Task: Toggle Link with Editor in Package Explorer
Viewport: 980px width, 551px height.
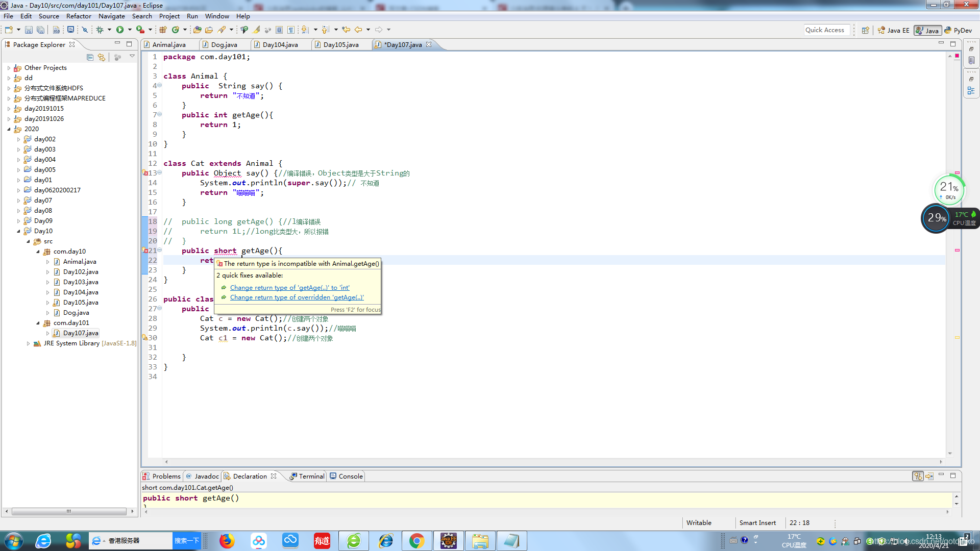Action: [x=102, y=57]
